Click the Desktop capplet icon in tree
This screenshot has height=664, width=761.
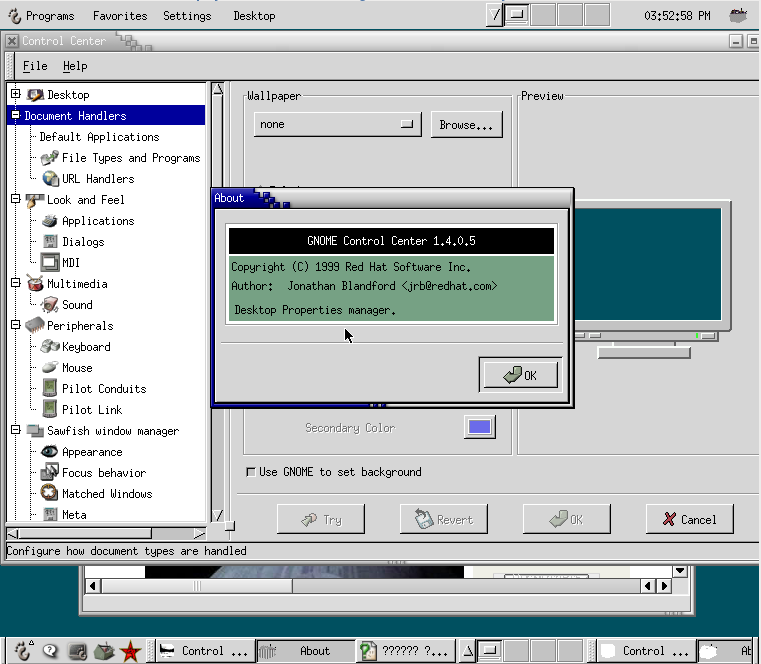[x=35, y=95]
